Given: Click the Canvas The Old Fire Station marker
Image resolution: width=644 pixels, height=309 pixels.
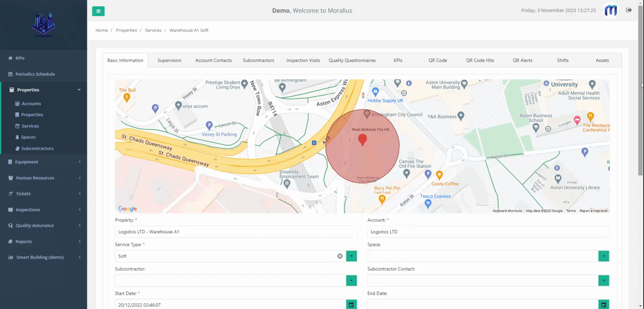Looking at the screenshot, I should click(x=407, y=174).
